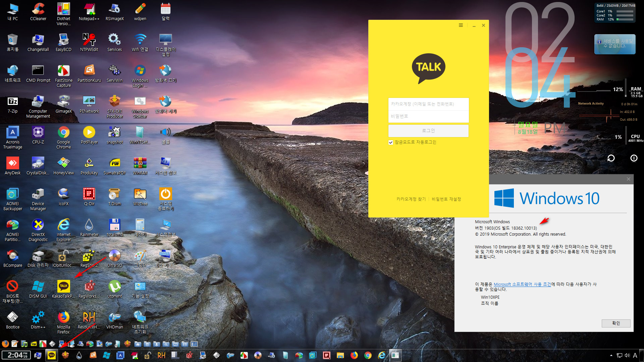644x362 pixels.
Task: Open the totalcmd desktop shortcut
Action: click(x=115, y=228)
